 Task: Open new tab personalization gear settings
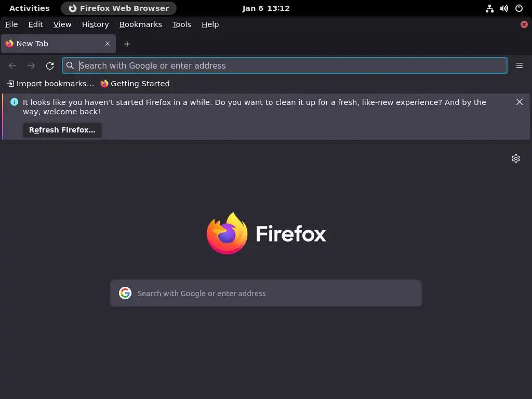pyautogui.click(x=516, y=158)
